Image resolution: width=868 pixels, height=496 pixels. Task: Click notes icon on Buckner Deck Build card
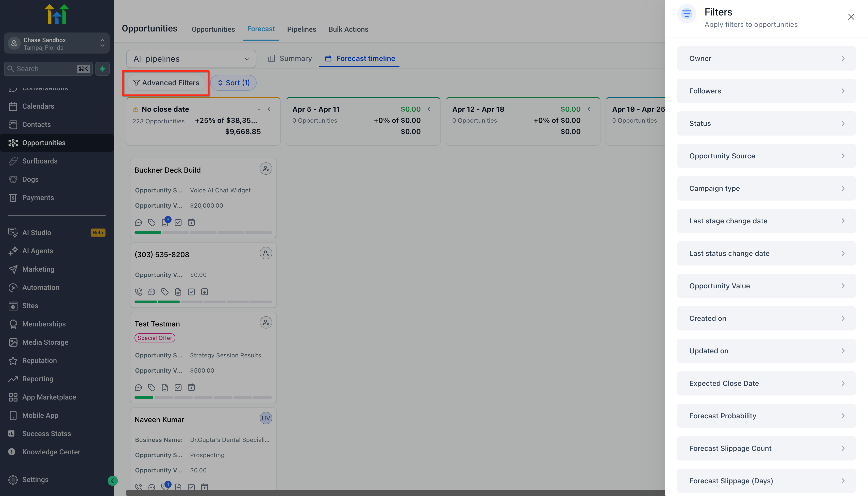point(165,222)
